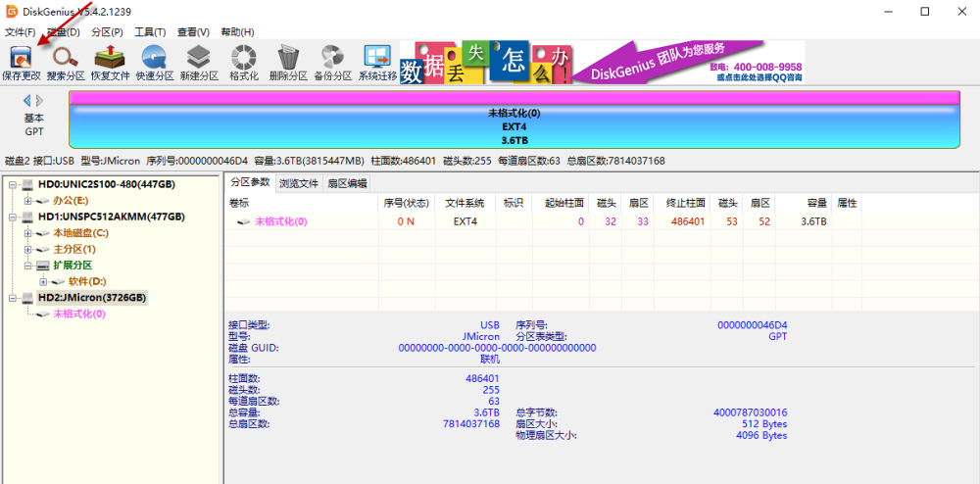Image resolution: width=980 pixels, height=484 pixels.
Task: Open the 磁盘(D) menu
Action: click(64, 32)
